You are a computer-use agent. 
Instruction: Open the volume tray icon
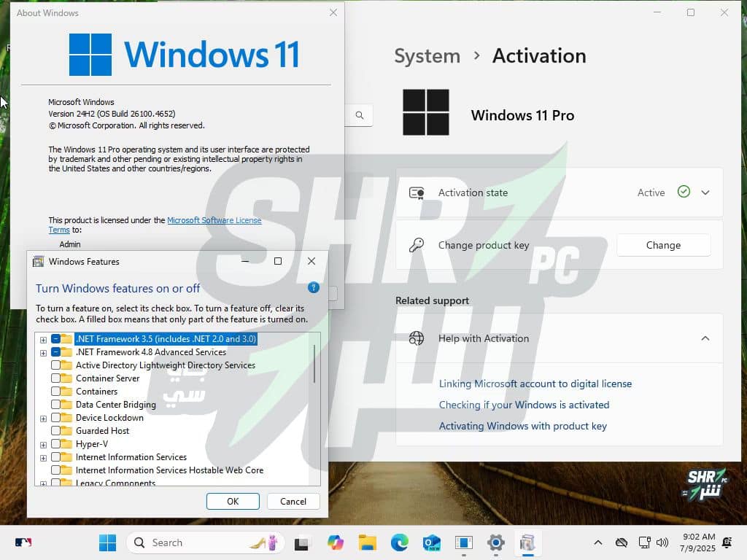tap(662, 542)
